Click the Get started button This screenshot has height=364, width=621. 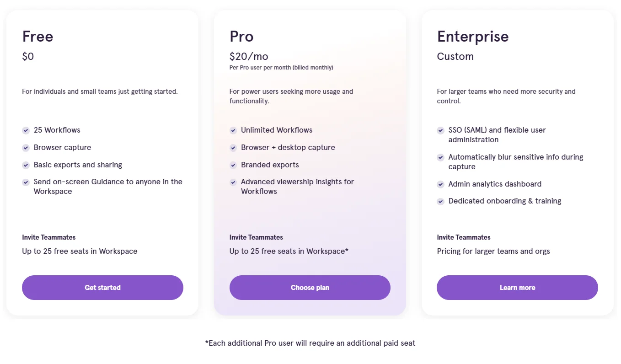[102, 288]
